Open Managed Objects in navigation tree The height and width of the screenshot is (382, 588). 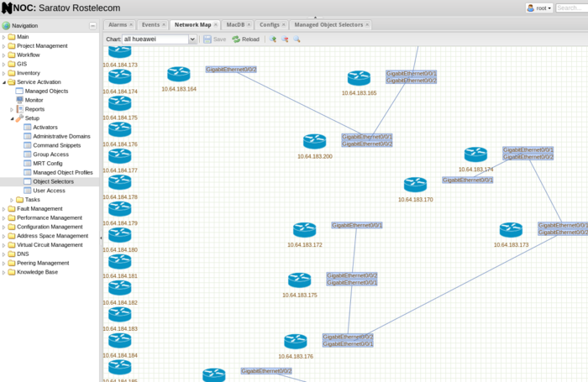tap(46, 92)
